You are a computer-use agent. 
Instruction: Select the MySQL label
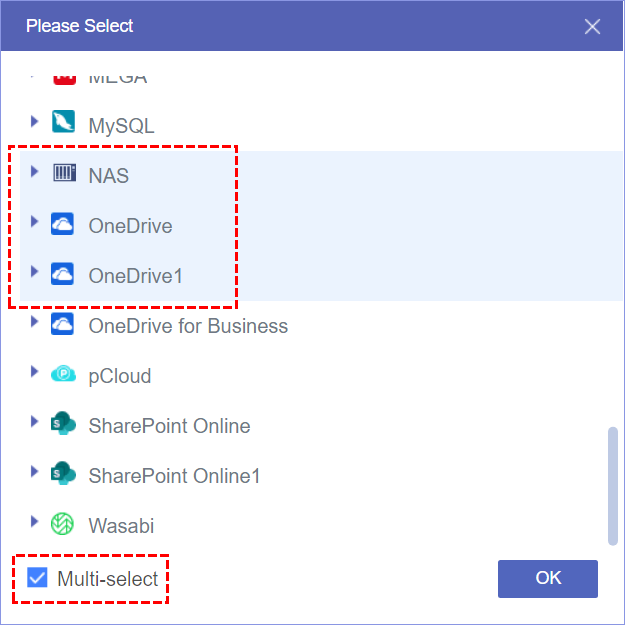121,126
